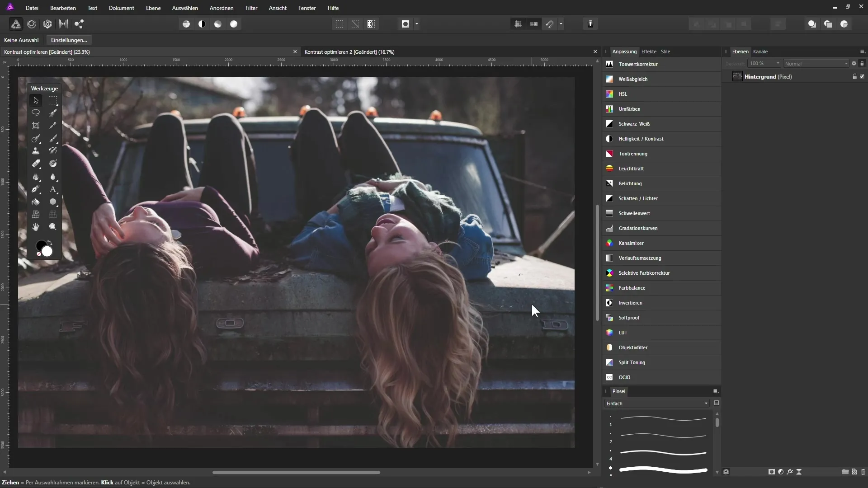Select the freehand lasso selection tool
868x488 pixels.
point(36,113)
